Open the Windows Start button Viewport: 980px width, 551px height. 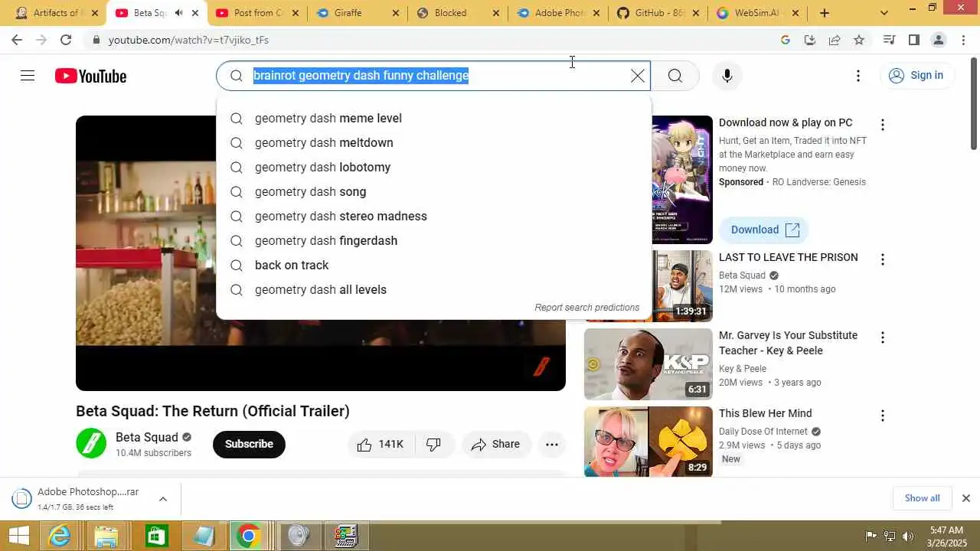coord(18,536)
